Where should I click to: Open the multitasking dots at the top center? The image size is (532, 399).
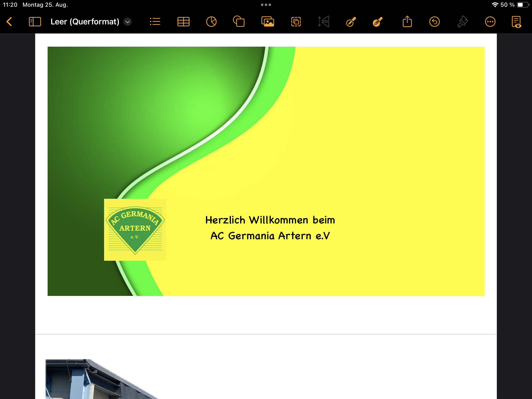click(266, 5)
